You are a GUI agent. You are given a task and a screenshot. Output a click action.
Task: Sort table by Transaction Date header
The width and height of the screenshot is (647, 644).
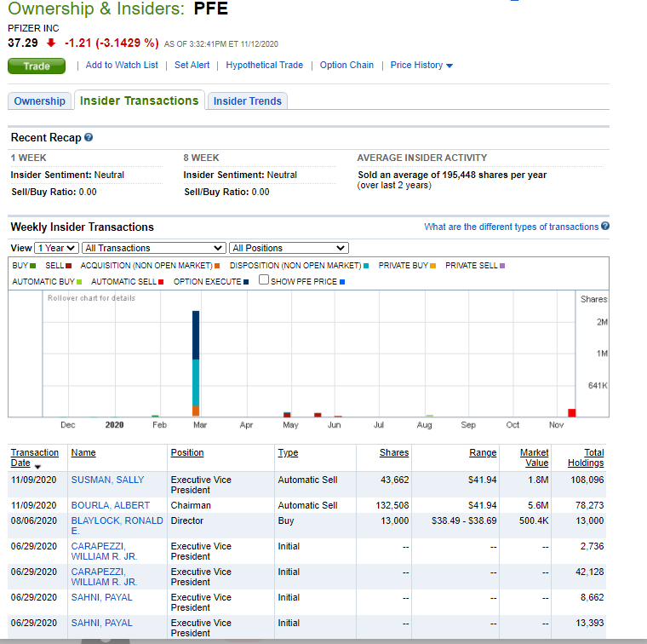tap(34, 457)
